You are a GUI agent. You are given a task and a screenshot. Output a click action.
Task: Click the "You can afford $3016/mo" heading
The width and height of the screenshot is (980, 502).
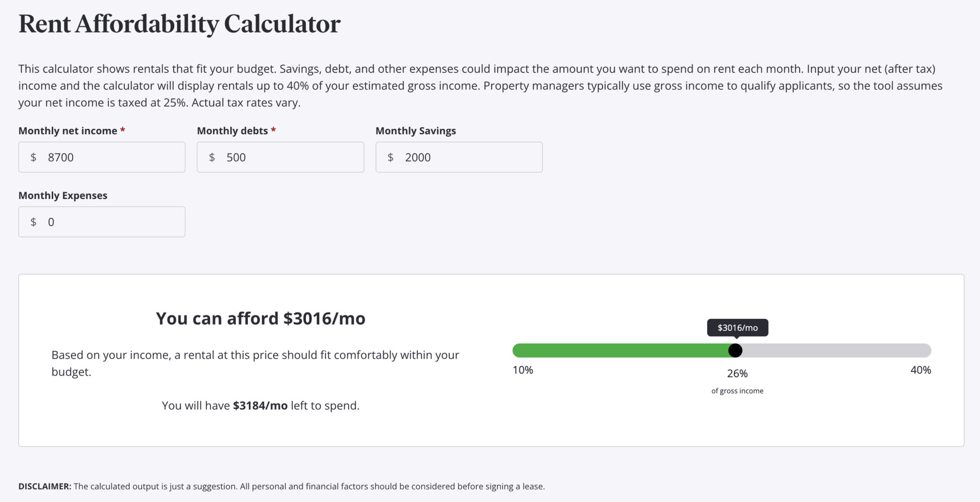click(260, 318)
